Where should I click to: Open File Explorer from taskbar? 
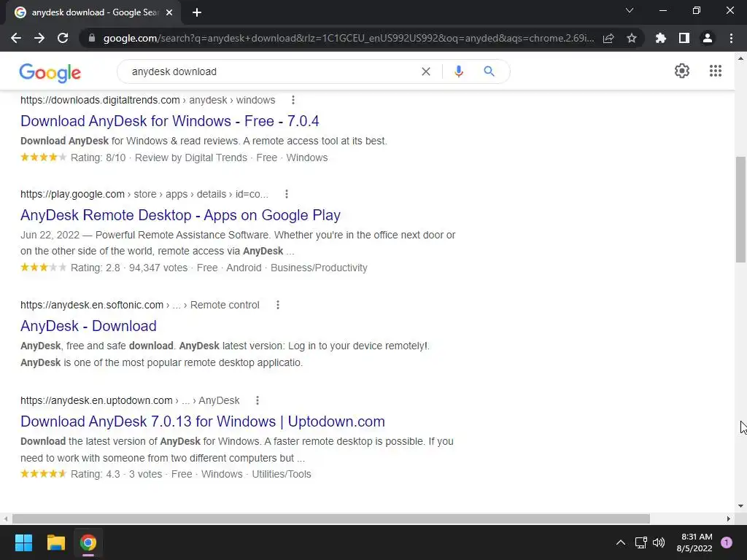point(55,542)
